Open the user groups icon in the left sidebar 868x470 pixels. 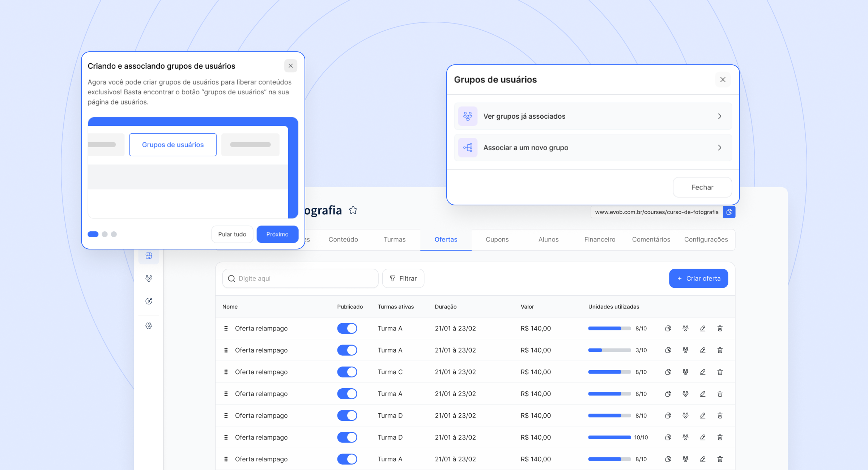(x=149, y=278)
